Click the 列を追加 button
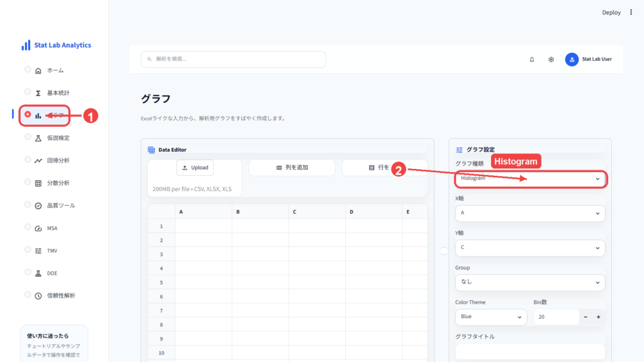The image size is (644, 362). (292, 167)
